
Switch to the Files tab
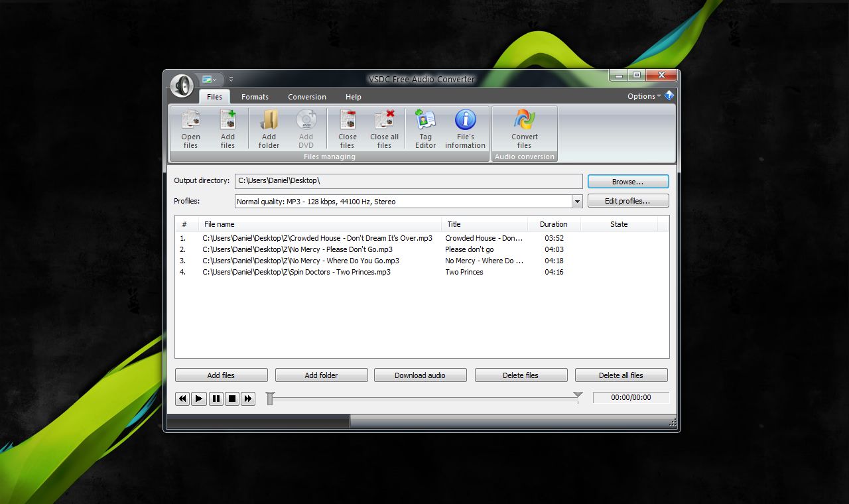click(x=214, y=97)
